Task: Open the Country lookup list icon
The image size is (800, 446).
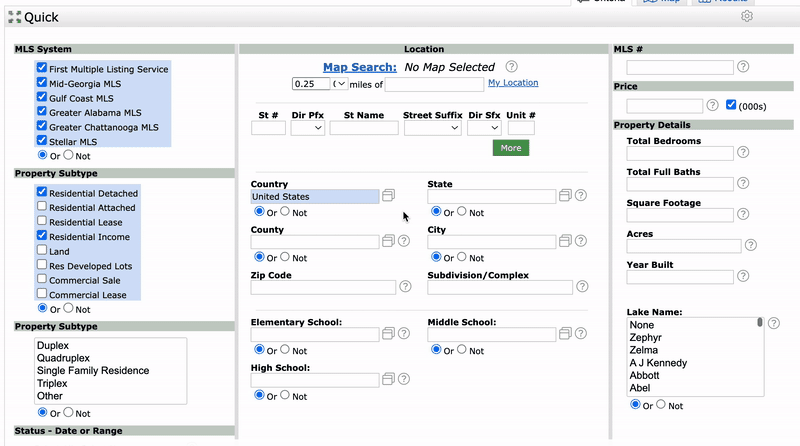Action: tap(388, 195)
